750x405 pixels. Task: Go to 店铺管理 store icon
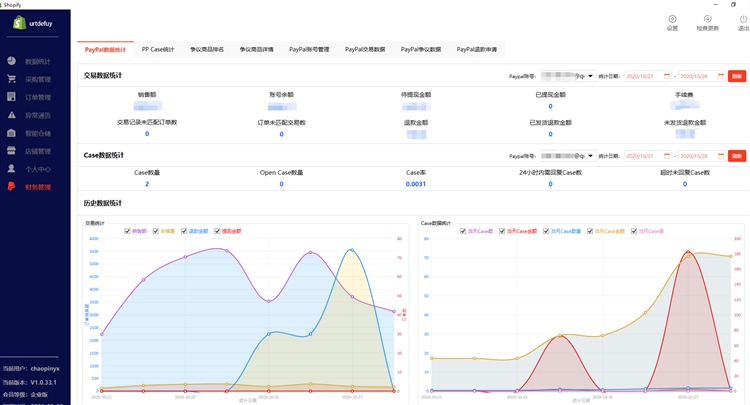coord(12,151)
